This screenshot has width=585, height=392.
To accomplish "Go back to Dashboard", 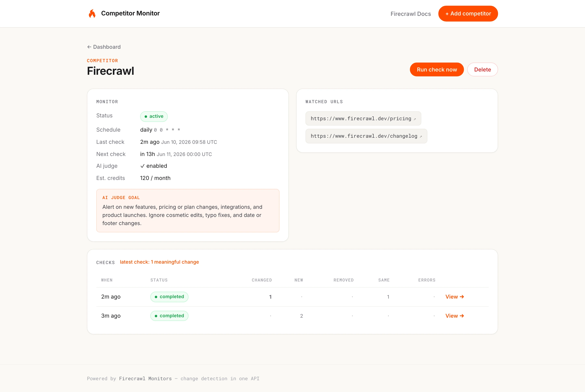I will pos(104,47).
